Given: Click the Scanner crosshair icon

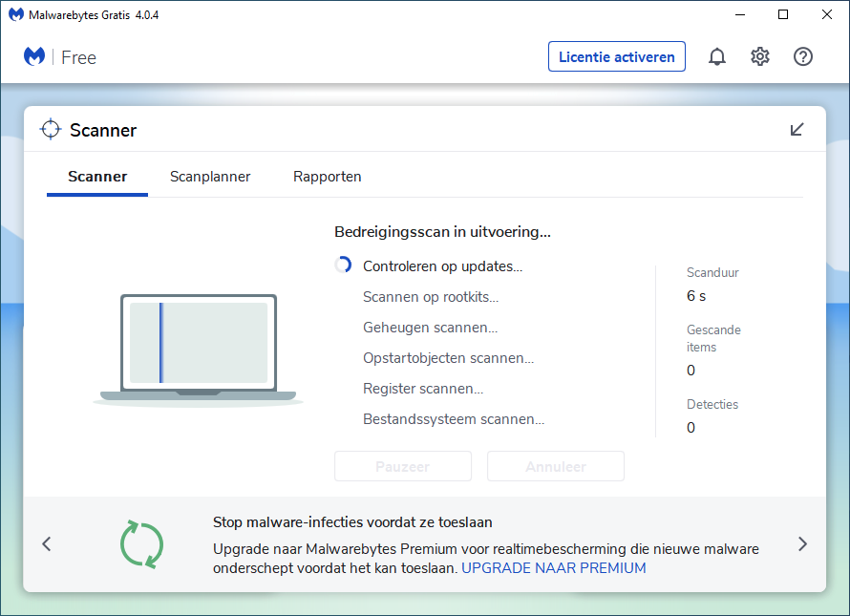Looking at the screenshot, I should 51,130.
